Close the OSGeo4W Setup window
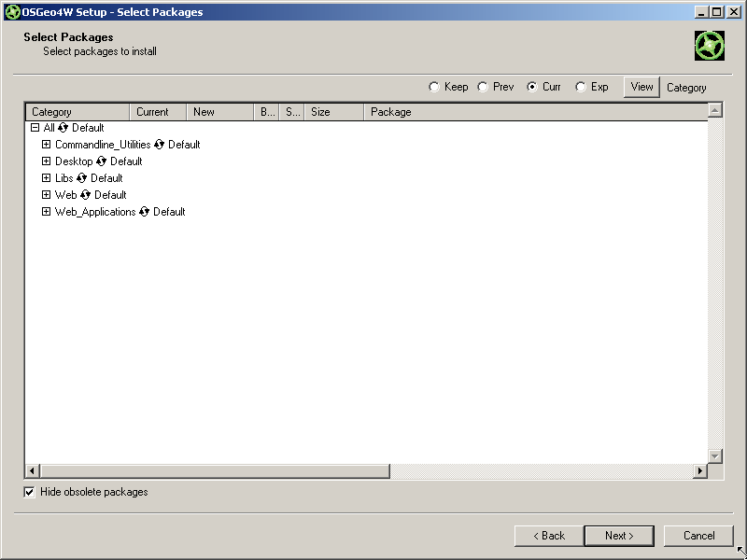This screenshot has height=560, width=747. [x=734, y=12]
